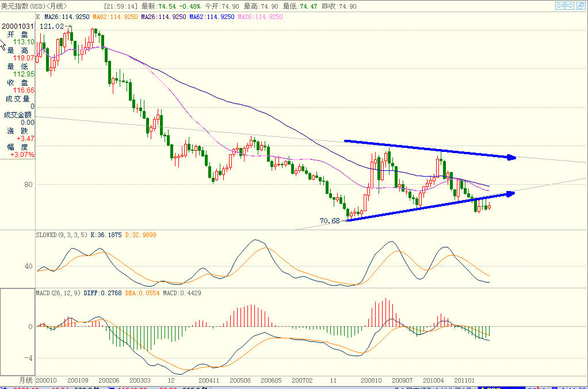The image size is (588, 389).
Task: Select the orange MA62:114.9250 indicator label
Action: 115,17
